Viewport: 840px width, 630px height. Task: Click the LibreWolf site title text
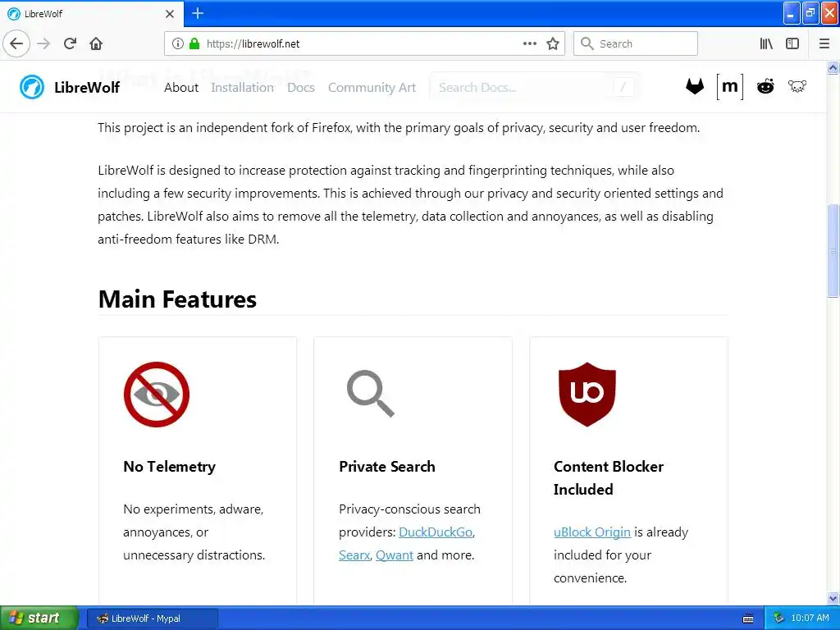point(87,87)
